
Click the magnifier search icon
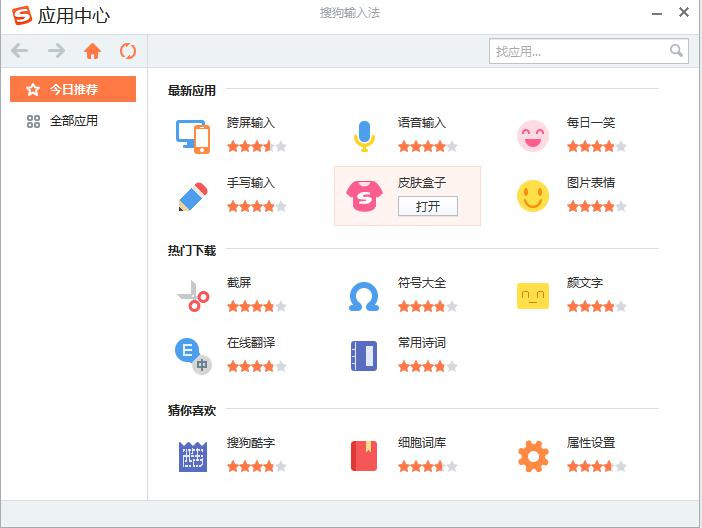[x=676, y=51]
